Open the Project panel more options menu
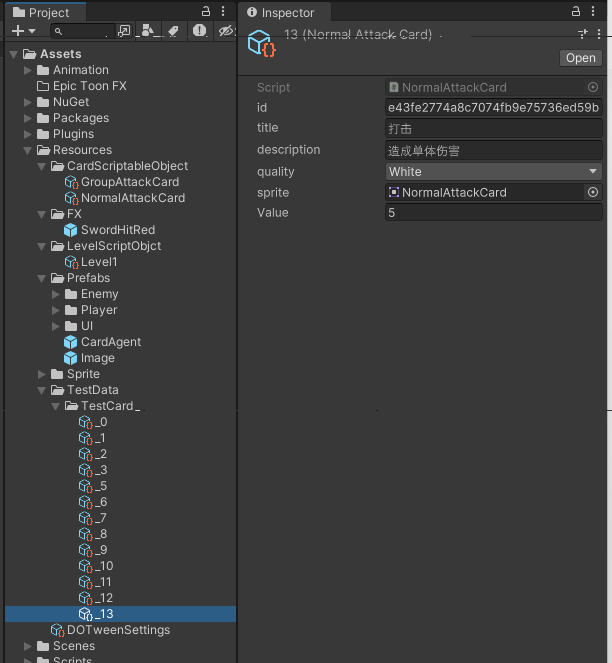This screenshot has width=612, height=663. pyautogui.click(x=223, y=12)
